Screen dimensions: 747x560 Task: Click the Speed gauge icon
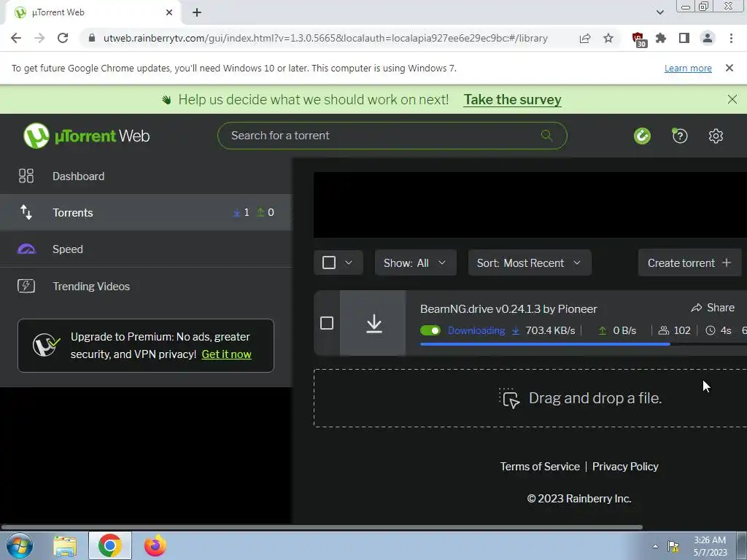pos(26,249)
